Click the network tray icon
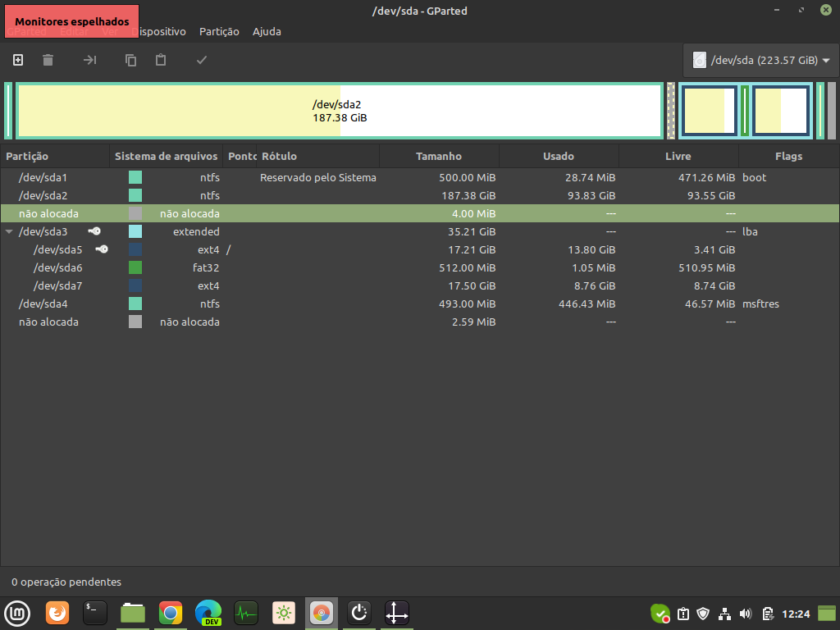840x630 pixels. tap(724, 614)
